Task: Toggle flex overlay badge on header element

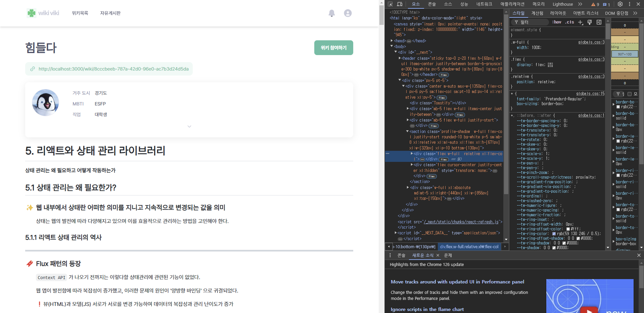Action: point(444,75)
